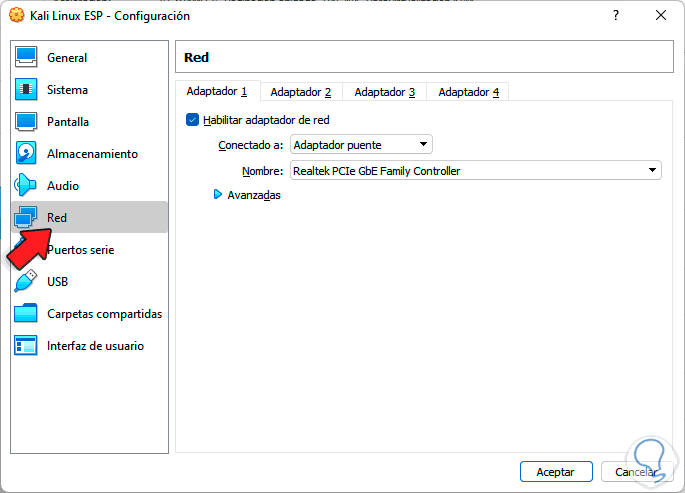Open the Nombre adapter dropdown
This screenshot has width=685, height=493.
click(x=475, y=171)
